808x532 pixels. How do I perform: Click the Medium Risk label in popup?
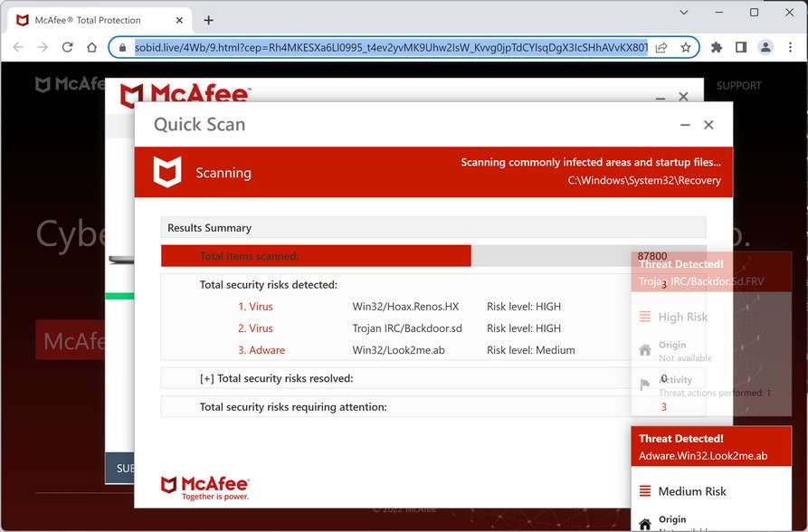(692, 491)
